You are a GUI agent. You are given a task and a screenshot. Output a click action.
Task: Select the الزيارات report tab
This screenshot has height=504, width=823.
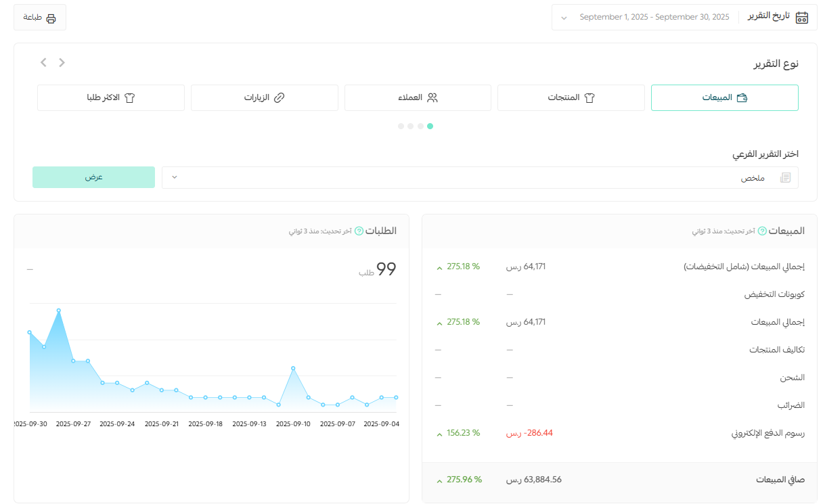point(265,97)
